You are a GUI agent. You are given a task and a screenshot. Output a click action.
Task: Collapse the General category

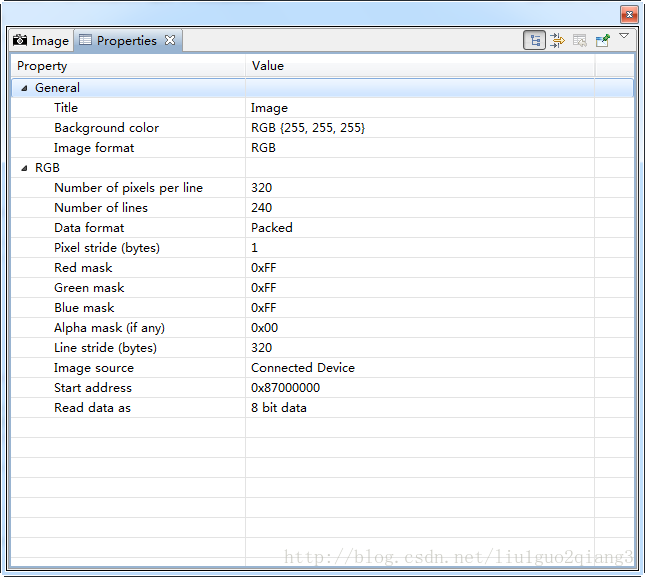(x=25, y=88)
